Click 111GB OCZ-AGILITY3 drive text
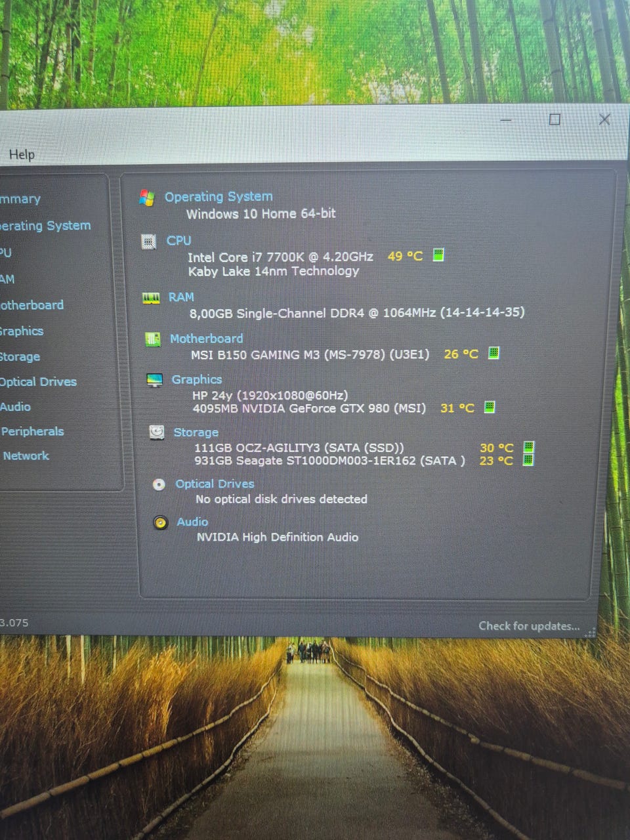This screenshot has height=840, width=630. 299,448
